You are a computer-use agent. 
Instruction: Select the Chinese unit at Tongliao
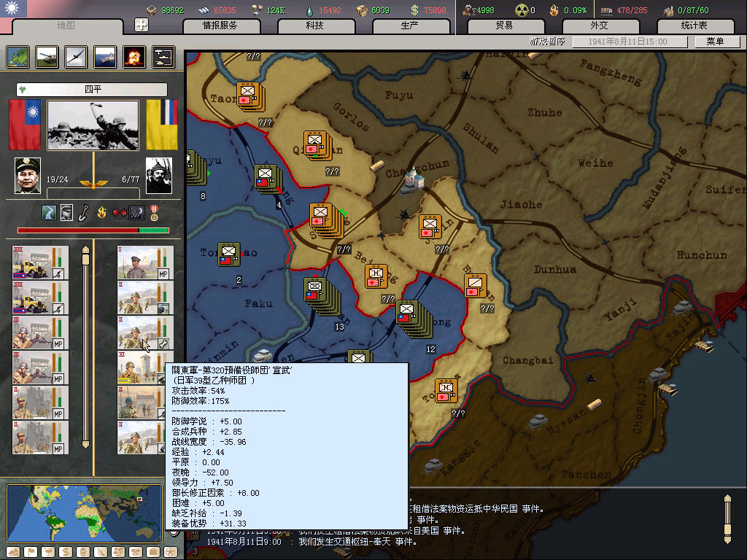229,254
